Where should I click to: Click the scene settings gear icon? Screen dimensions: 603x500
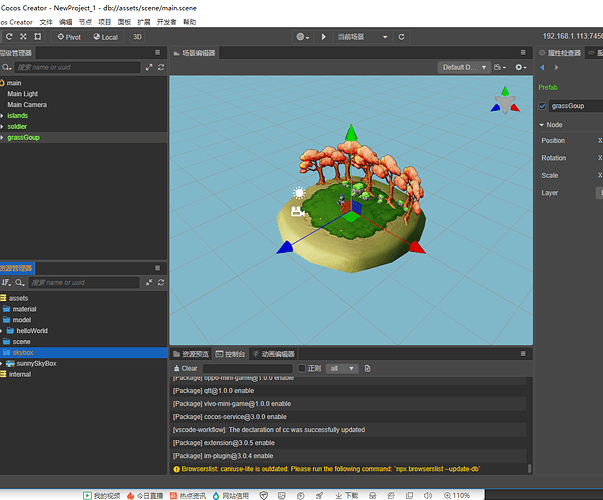coord(517,67)
